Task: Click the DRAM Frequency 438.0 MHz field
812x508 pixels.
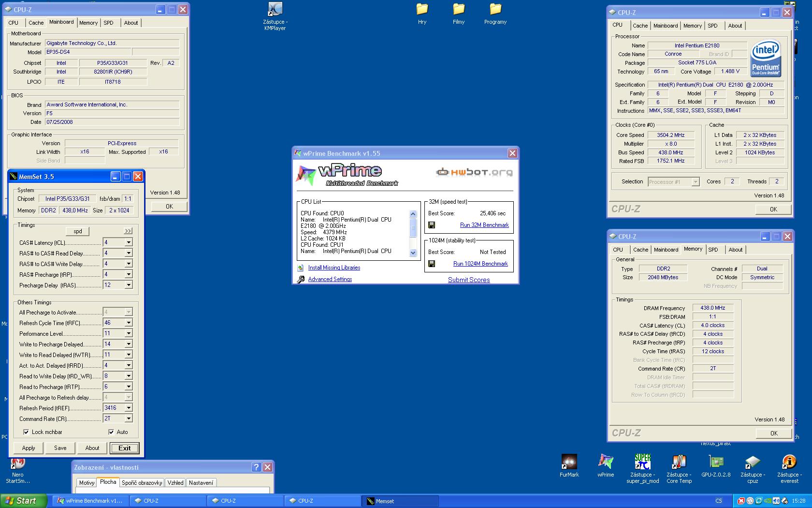Action: (713, 308)
